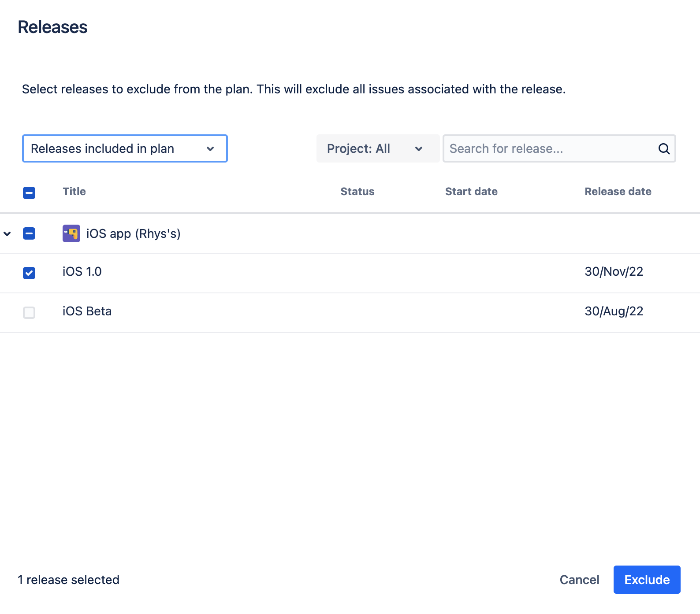Image resolution: width=700 pixels, height=614 pixels.
Task: Click the Title column header
Action: point(74,192)
